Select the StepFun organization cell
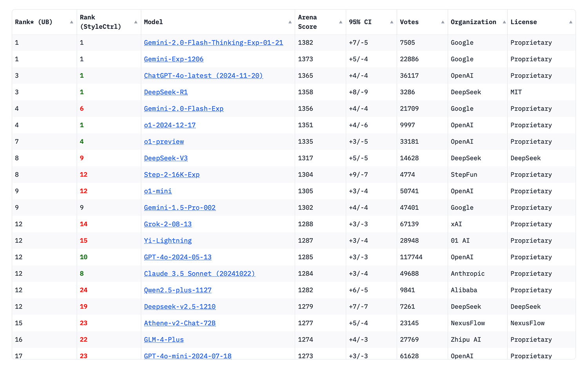This screenshot has width=588, height=368. click(x=464, y=175)
